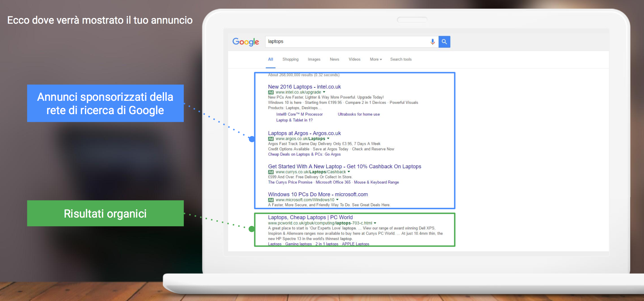Click the Ad badge beside www.currys.co.uk
This screenshot has width=644, height=301.
[x=271, y=172]
